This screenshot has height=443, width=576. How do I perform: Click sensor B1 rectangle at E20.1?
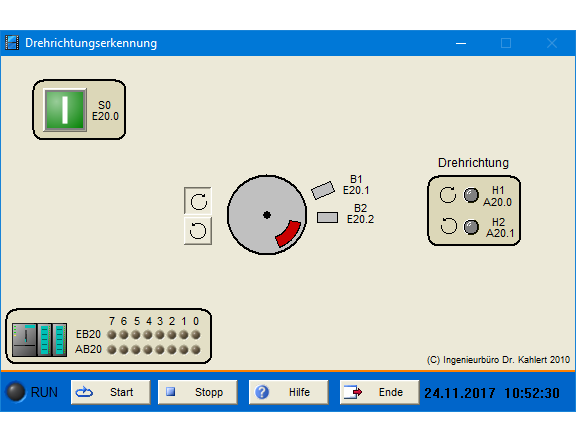(323, 190)
